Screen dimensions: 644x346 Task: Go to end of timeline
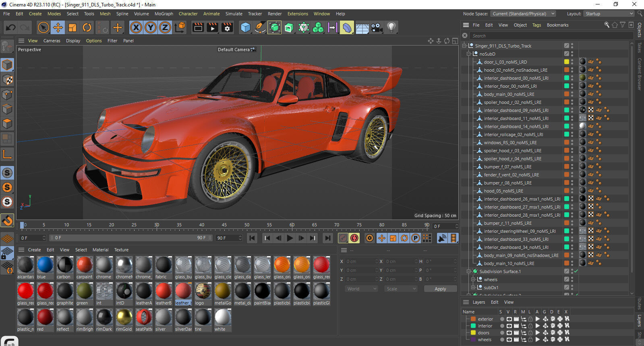click(328, 238)
